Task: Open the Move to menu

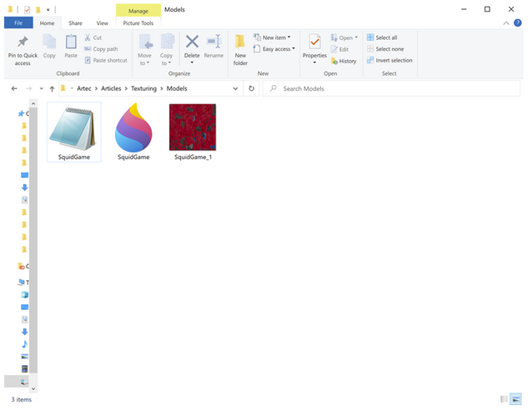Action: (145, 50)
